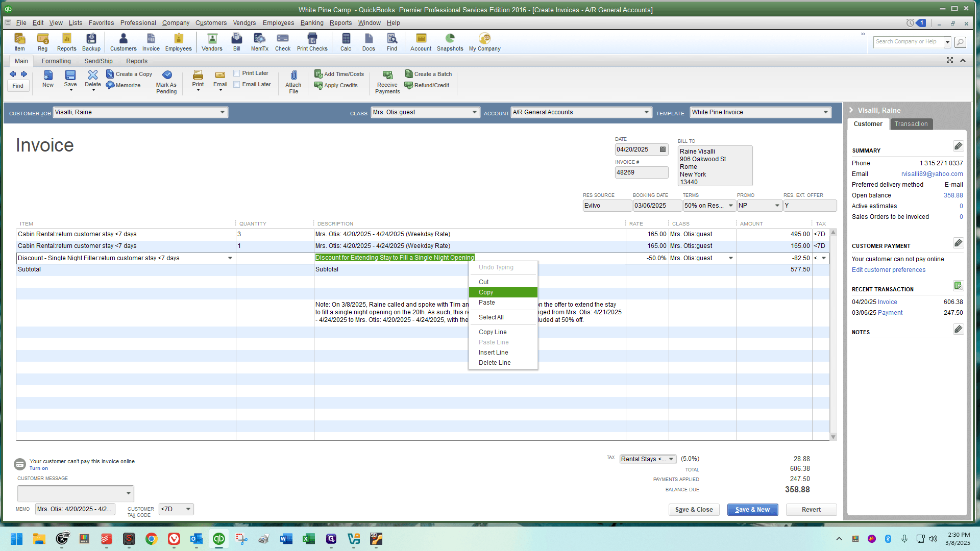Open Edit customer preferences link
The image size is (980, 551).
coord(889,270)
